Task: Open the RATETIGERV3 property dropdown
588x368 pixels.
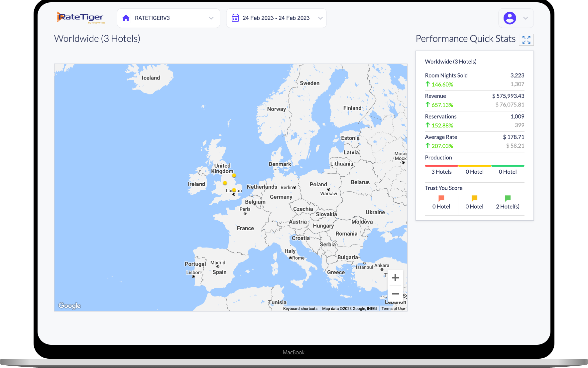Action: (x=211, y=18)
